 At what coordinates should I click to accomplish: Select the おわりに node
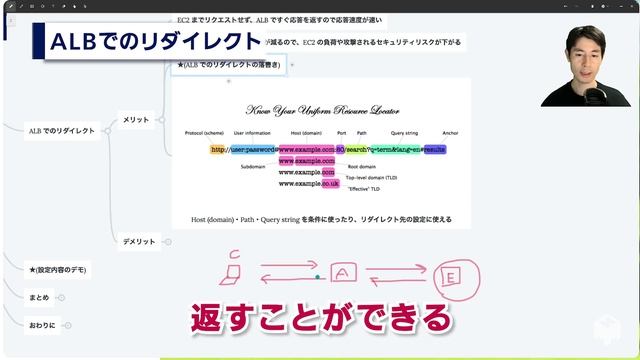[x=42, y=325]
